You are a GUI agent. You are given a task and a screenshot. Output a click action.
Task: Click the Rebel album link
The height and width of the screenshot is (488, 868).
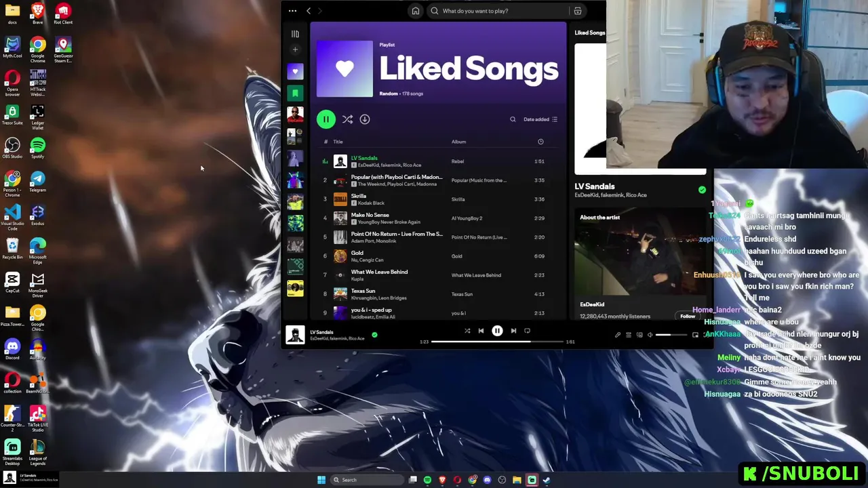[458, 161]
